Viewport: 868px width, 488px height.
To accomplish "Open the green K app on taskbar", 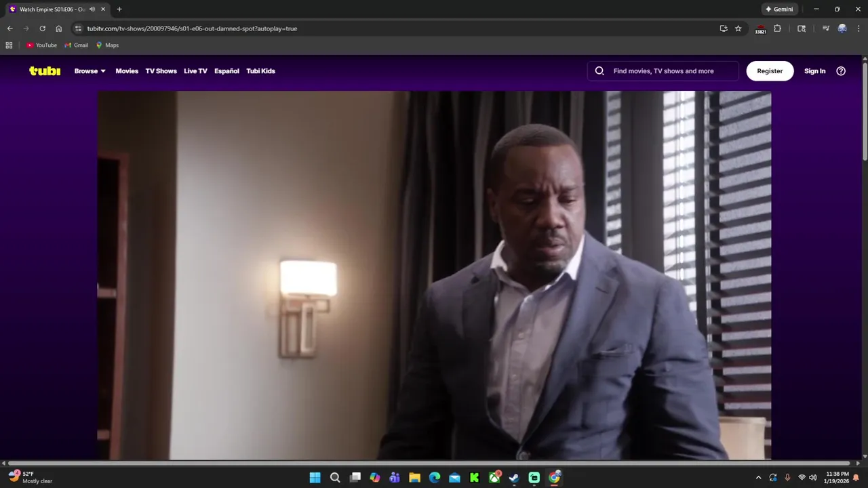I will [475, 478].
